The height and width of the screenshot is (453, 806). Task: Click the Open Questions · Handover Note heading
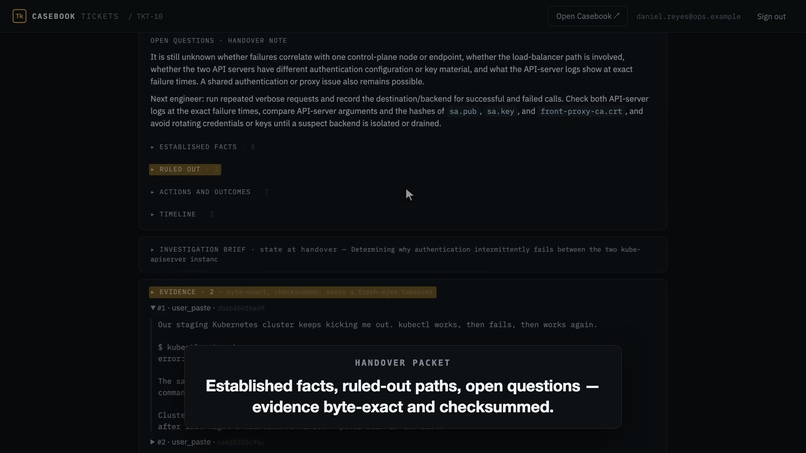point(218,41)
